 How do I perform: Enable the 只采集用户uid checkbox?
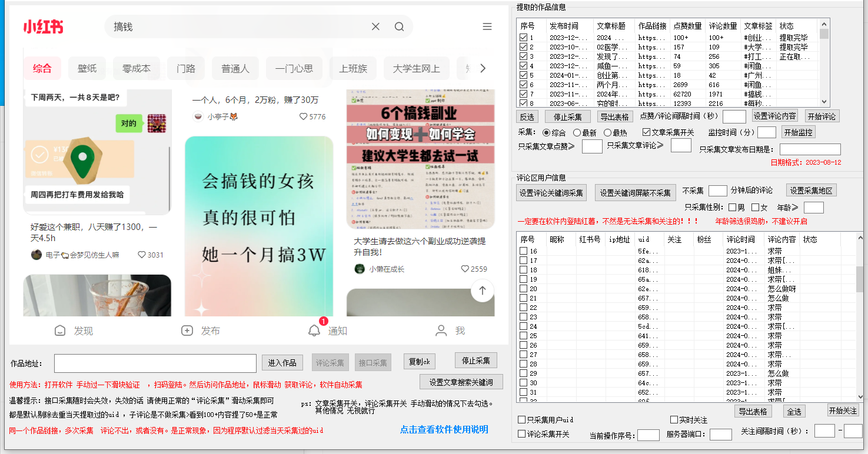523,419
